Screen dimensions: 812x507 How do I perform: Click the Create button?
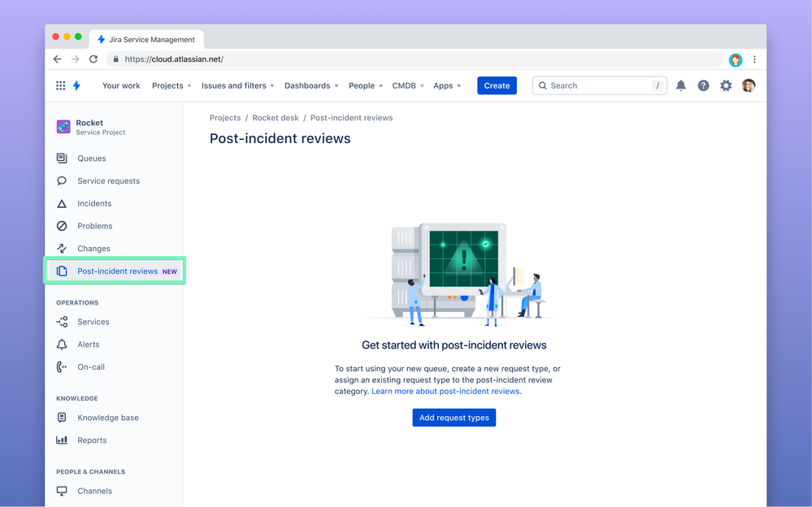[497, 85]
